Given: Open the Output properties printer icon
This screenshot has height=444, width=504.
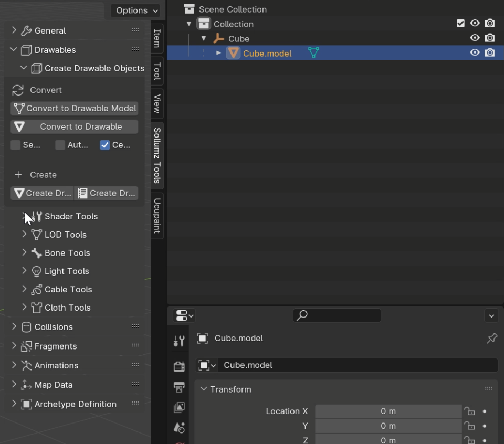Looking at the screenshot, I should point(179,387).
